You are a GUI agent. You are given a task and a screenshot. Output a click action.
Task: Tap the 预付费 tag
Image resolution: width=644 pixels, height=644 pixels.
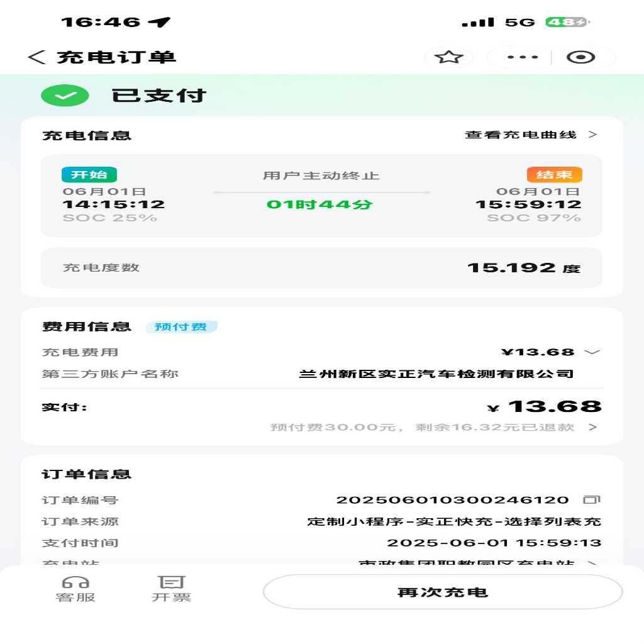[x=181, y=326]
